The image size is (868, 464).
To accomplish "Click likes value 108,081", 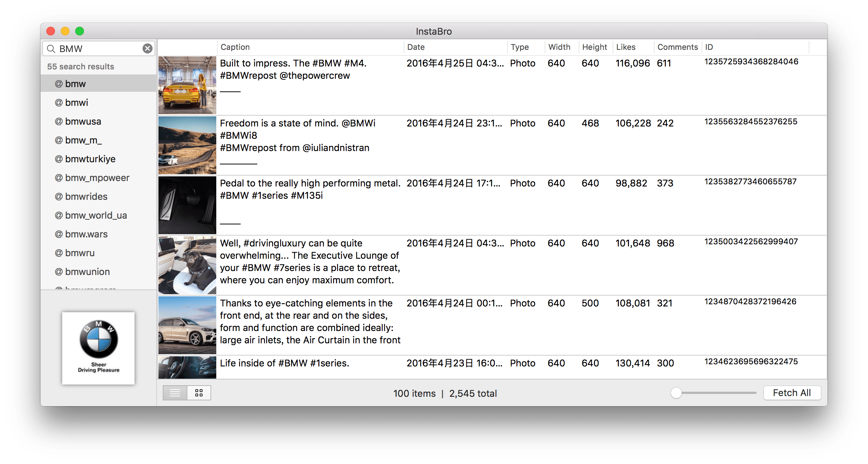I will point(633,303).
